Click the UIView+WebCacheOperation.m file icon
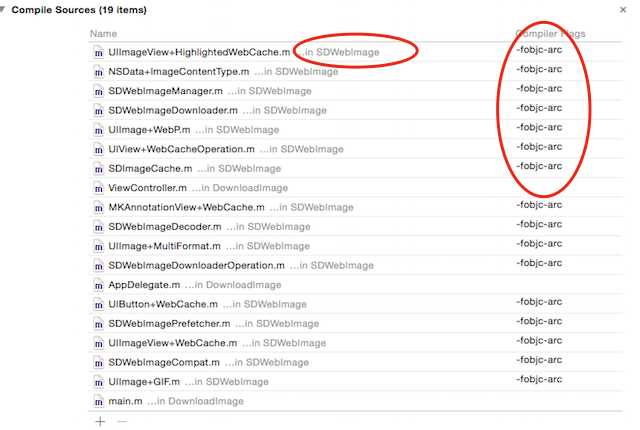Viewport: 640px width, 430px height. (x=98, y=149)
